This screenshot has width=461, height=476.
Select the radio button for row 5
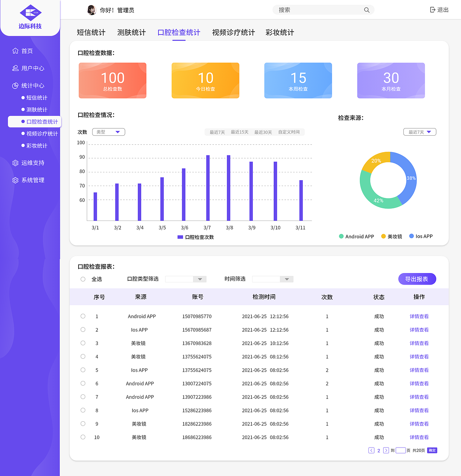click(83, 370)
